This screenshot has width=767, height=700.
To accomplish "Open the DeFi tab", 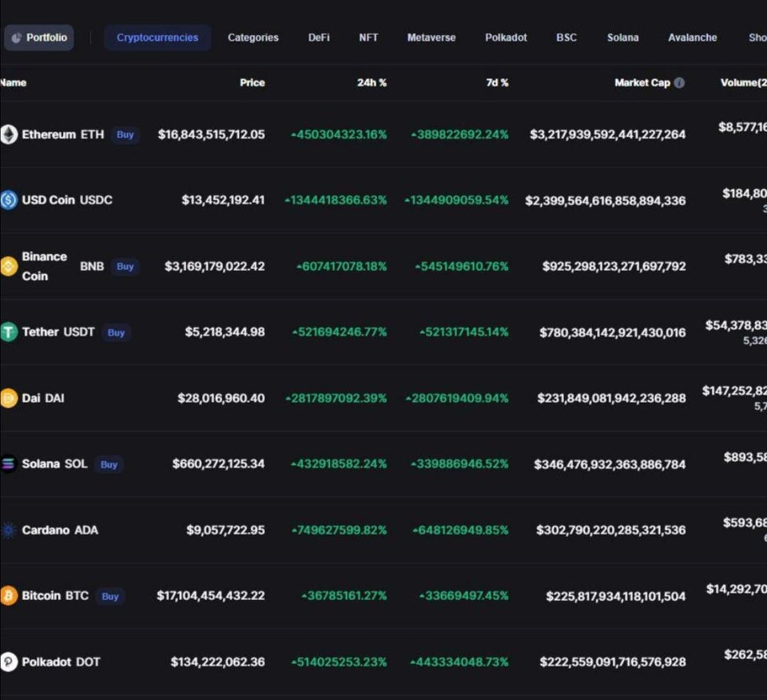I will (x=319, y=38).
